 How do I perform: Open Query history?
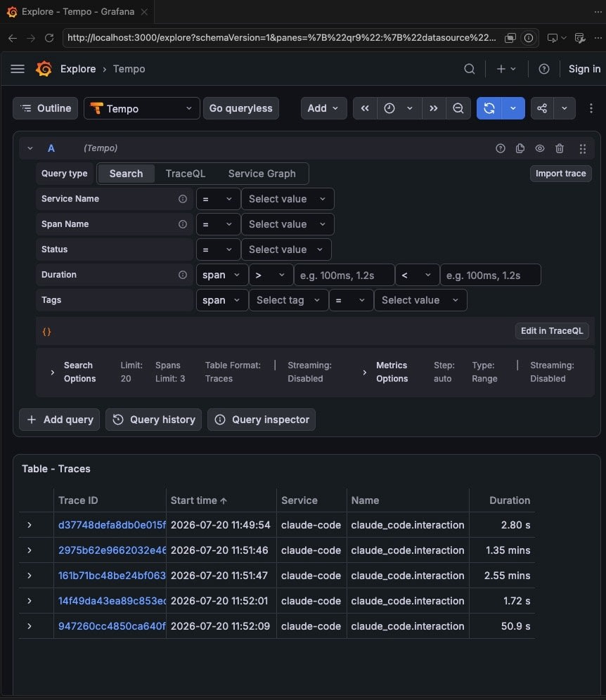pos(154,420)
